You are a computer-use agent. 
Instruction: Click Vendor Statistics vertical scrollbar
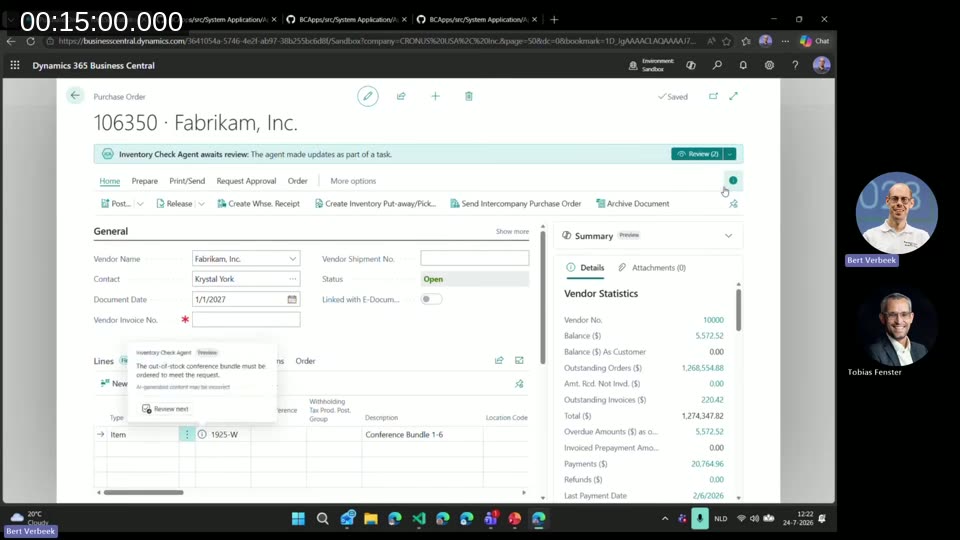(x=738, y=310)
